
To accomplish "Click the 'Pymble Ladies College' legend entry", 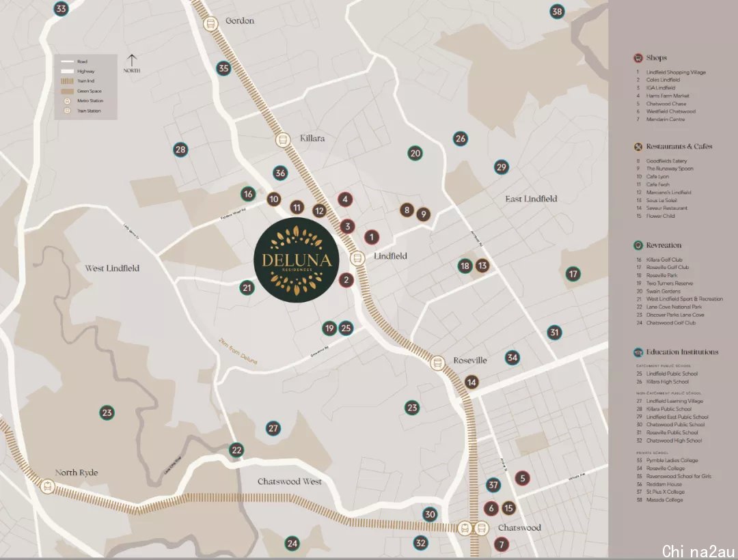I will click(x=672, y=460).
